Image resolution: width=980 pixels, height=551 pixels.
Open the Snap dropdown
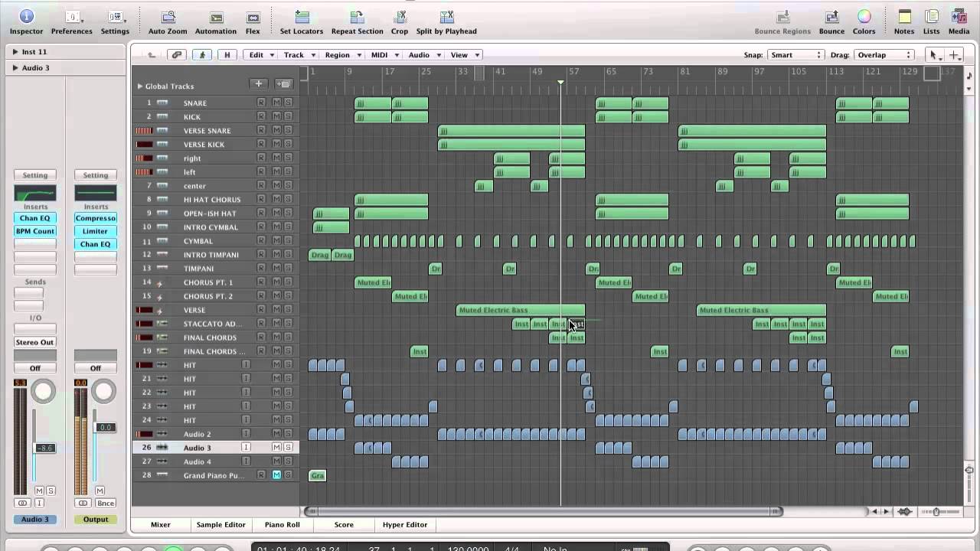click(796, 55)
